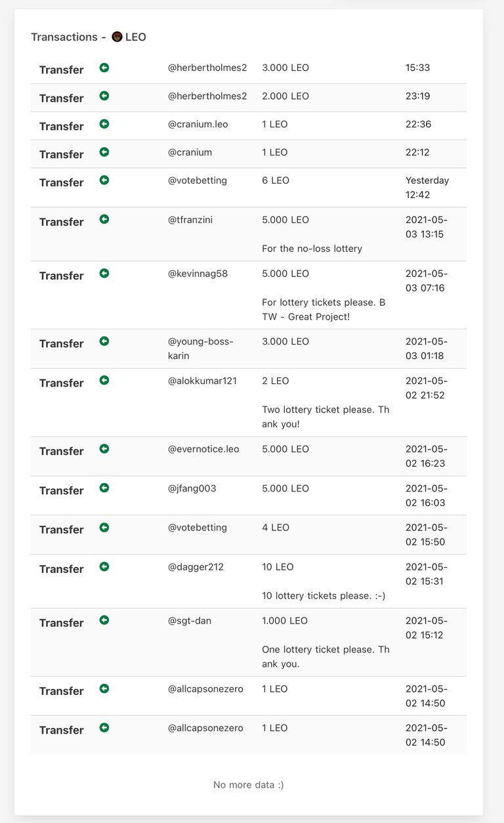Click the Yesterday 12:42 timestamp
This screenshot has width=504, height=823.
tap(427, 188)
